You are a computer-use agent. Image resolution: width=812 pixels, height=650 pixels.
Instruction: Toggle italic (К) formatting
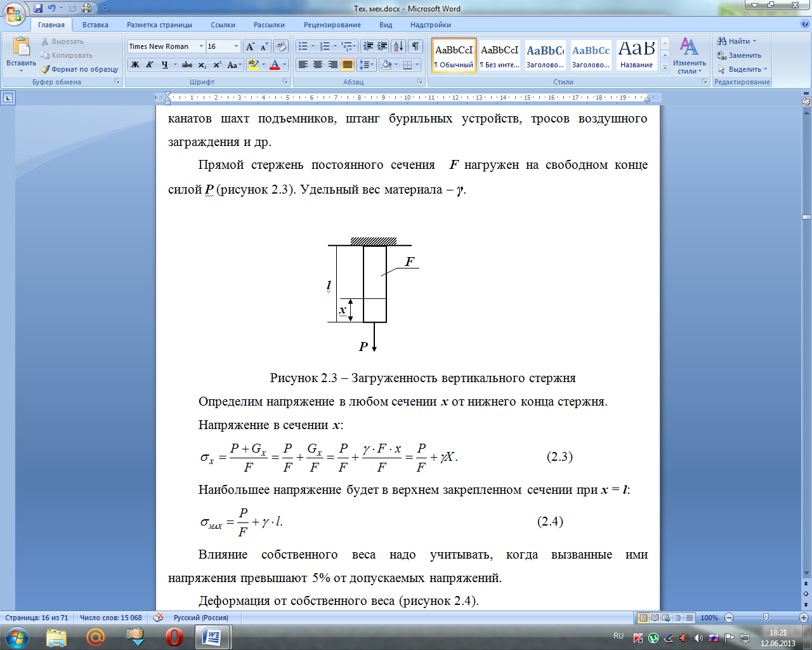pyautogui.click(x=150, y=65)
